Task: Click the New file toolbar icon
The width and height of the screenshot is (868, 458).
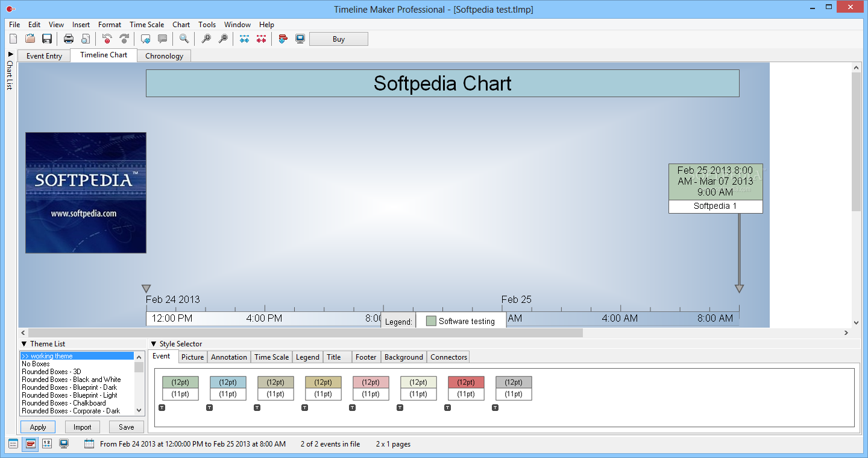Action: pos(13,39)
